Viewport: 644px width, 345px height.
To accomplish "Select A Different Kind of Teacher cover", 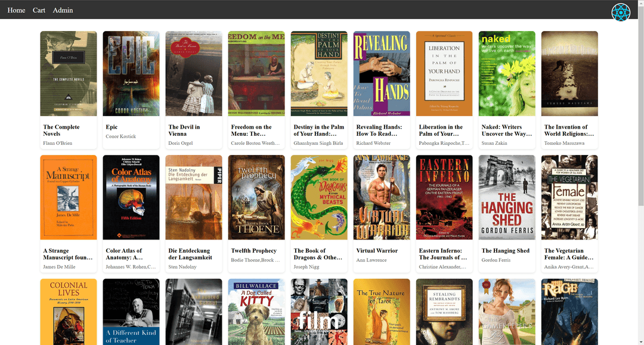I will 131,312.
